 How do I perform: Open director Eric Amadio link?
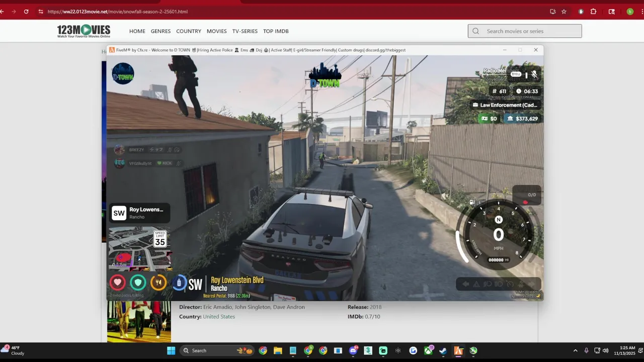(218, 307)
